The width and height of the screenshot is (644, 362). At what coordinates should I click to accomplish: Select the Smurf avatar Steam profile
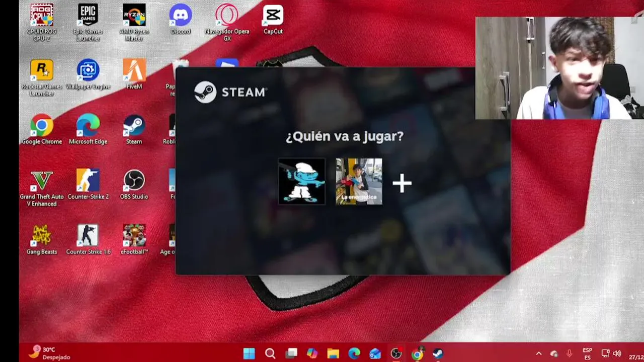click(301, 182)
